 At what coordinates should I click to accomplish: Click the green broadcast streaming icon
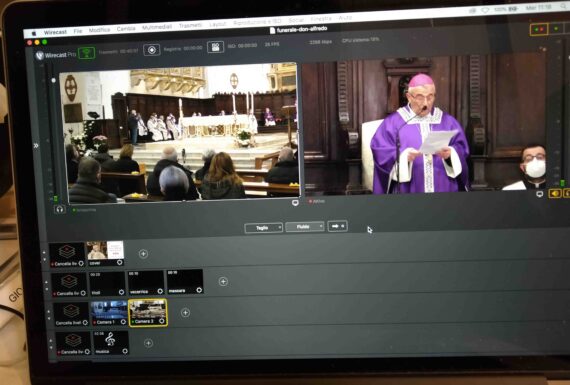[86, 53]
